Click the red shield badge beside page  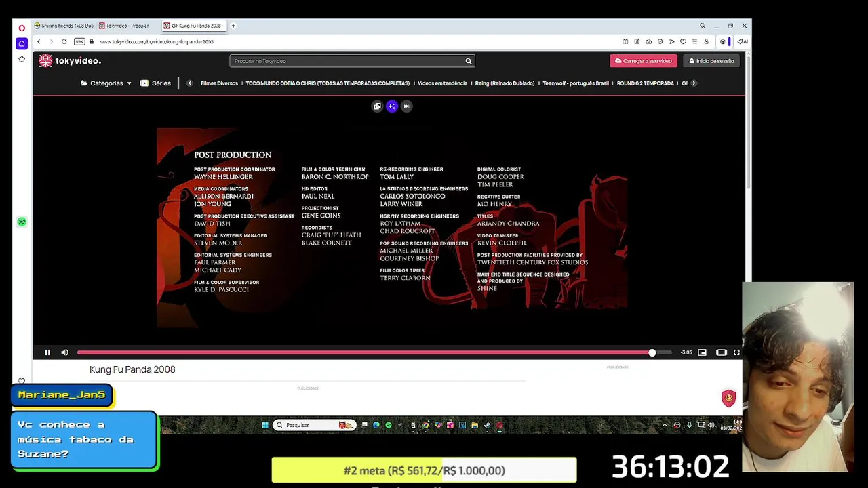(x=729, y=398)
